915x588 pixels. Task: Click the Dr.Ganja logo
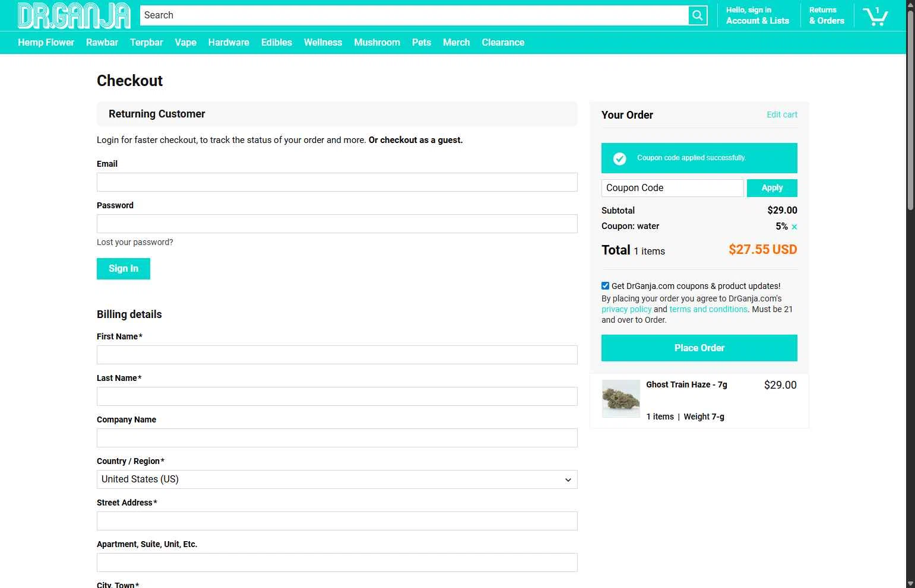(x=74, y=15)
